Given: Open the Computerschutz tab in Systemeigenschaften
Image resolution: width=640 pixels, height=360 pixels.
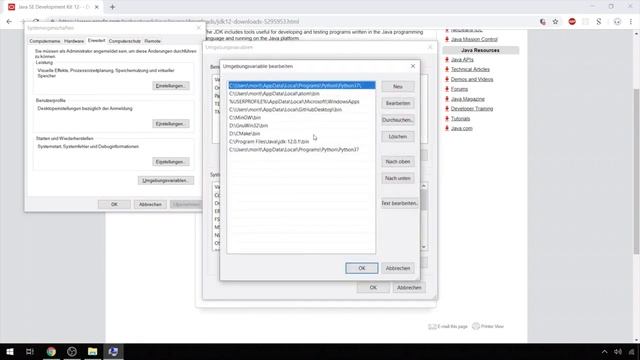Looking at the screenshot, I should coord(124,41).
